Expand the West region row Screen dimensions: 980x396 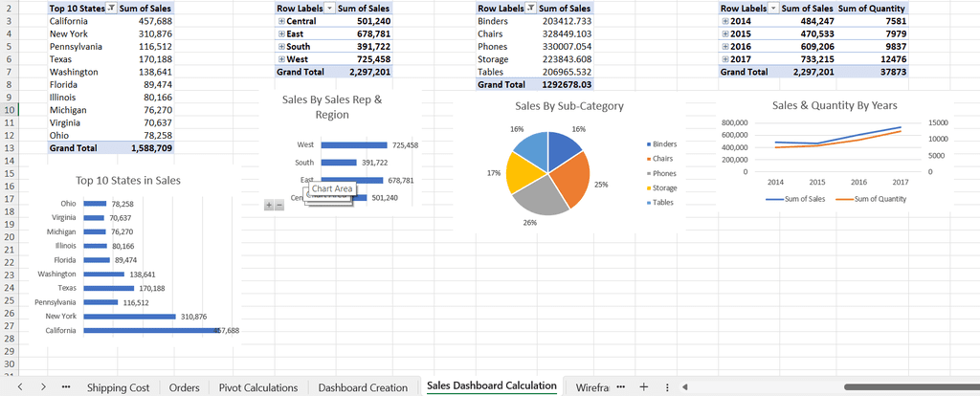pos(281,59)
